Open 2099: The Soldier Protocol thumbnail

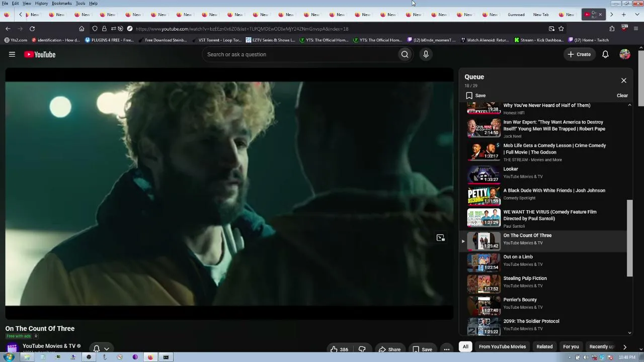tap(484, 326)
